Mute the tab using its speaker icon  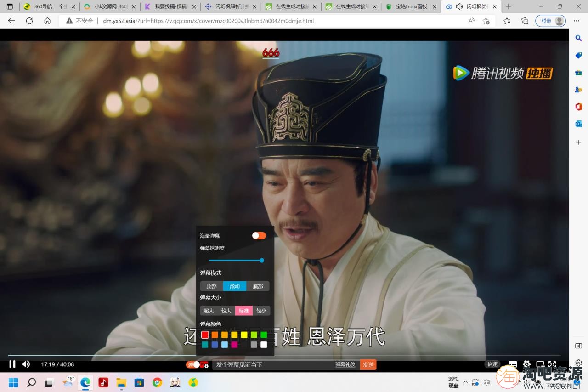coord(459,6)
